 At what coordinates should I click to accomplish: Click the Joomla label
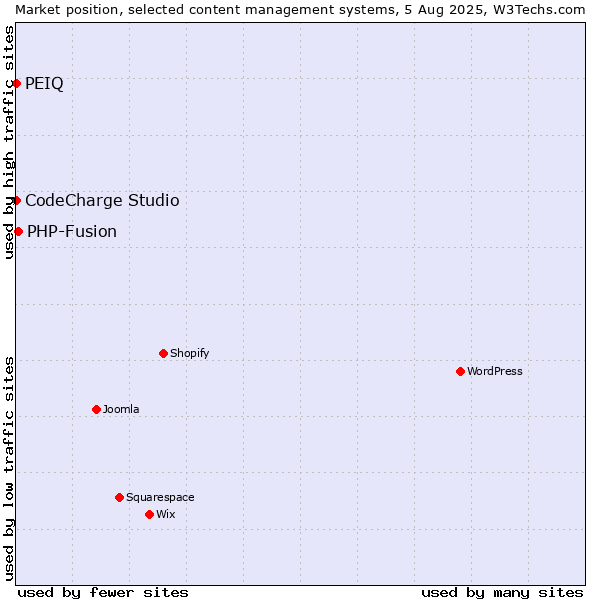(x=121, y=409)
